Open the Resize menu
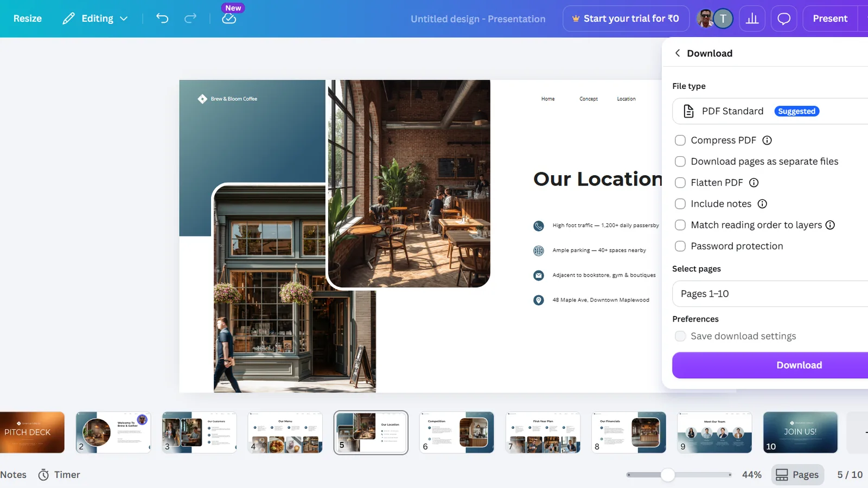Image resolution: width=868 pixels, height=488 pixels. coord(28,18)
